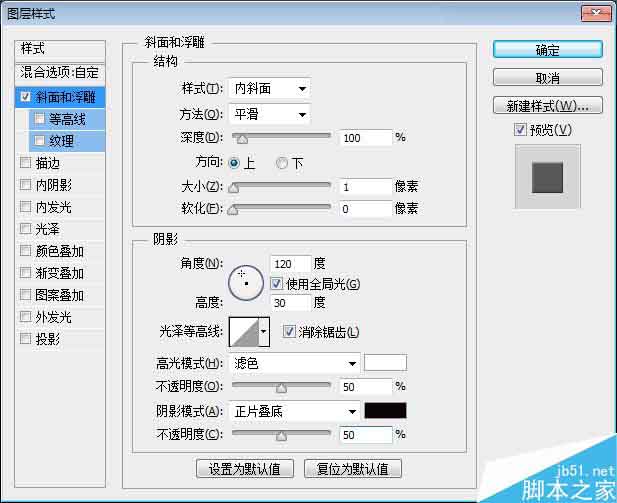Select 混合选项:自定 entry

[60, 72]
